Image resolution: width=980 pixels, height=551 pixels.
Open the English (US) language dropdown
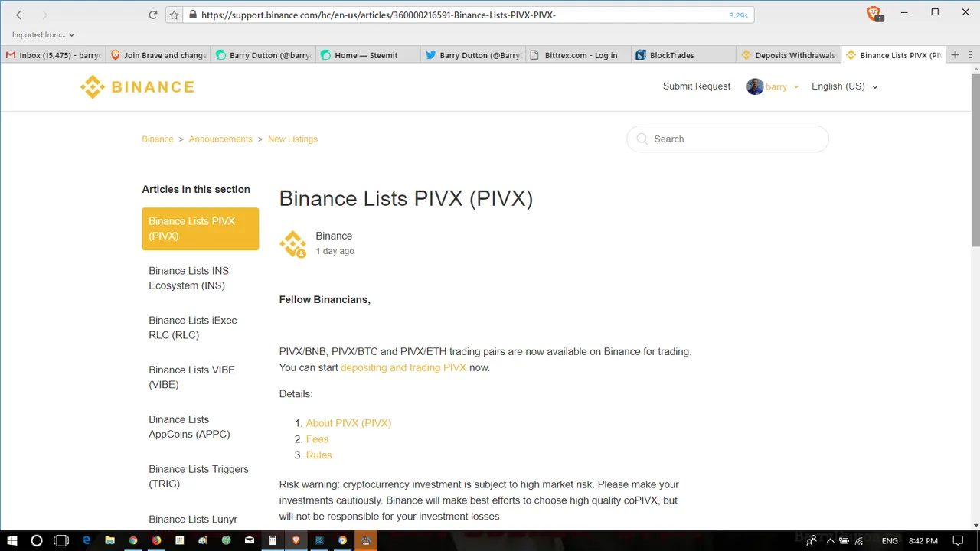pos(844,86)
